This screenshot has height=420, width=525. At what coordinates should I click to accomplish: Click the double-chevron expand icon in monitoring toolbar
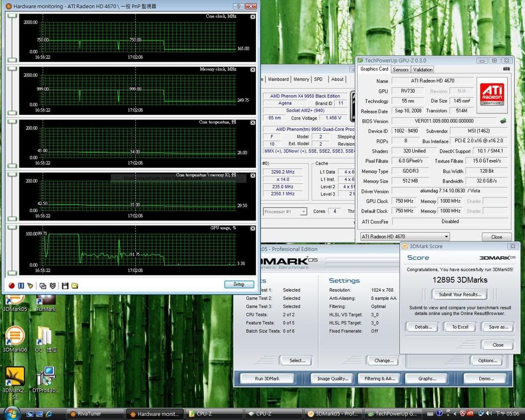[x=52, y=286]
